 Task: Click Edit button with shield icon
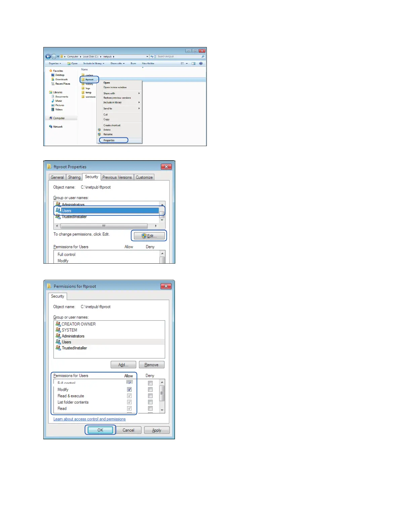click(x=149, y=236)
